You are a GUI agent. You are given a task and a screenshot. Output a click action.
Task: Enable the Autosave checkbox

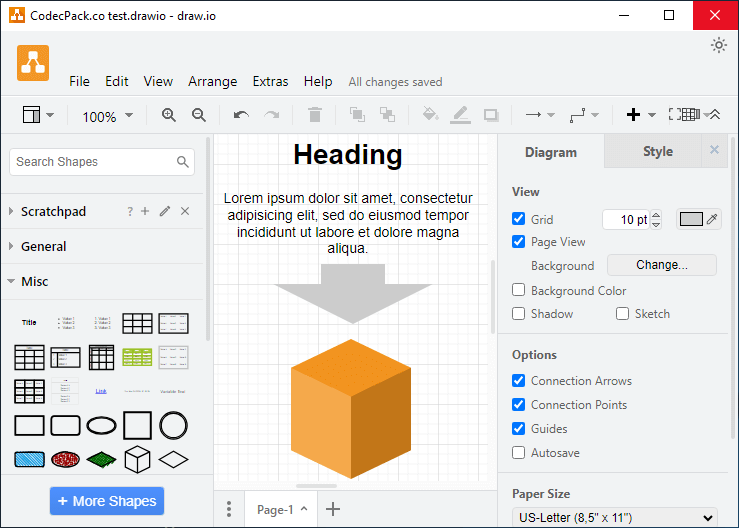click(x=518, y=453)
